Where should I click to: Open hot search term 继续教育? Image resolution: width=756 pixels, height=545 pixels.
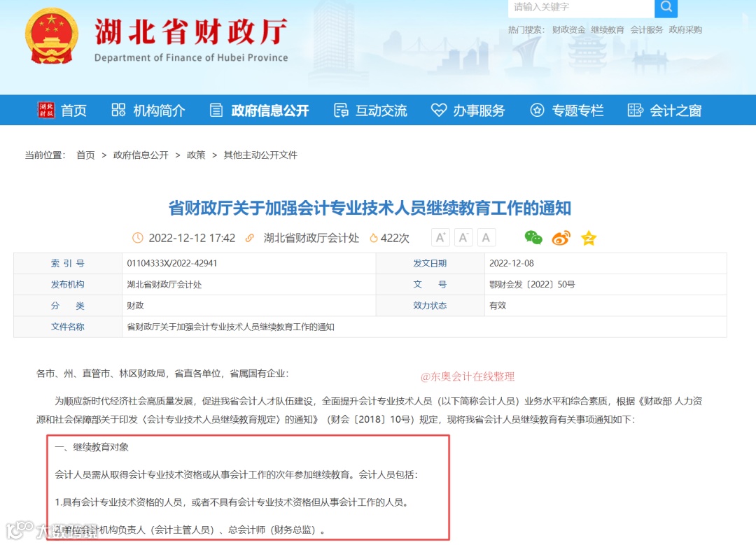608,30
